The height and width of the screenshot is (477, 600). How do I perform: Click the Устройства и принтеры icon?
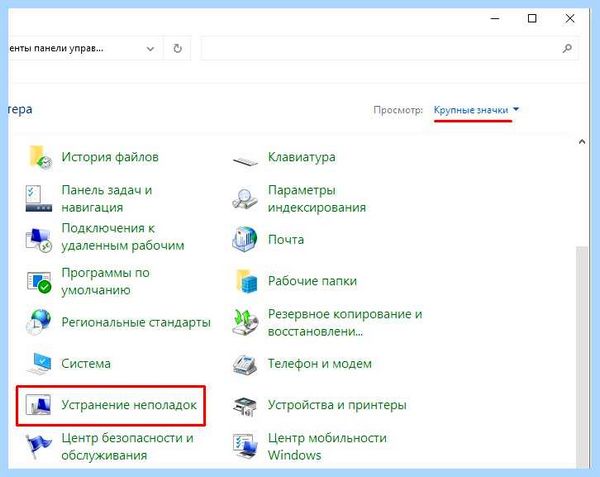[245, 407]
